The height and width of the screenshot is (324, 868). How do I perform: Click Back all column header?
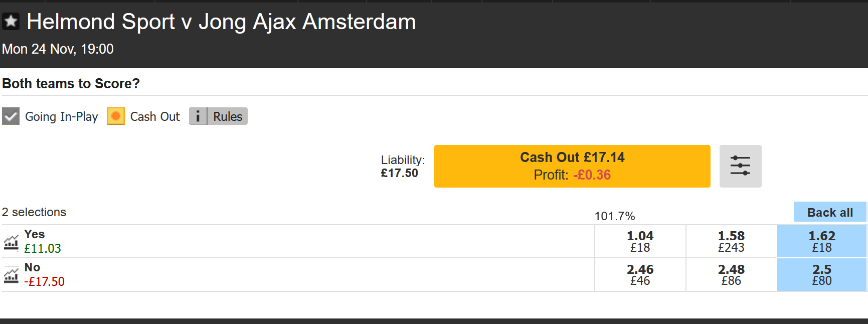tap(830, 212)
